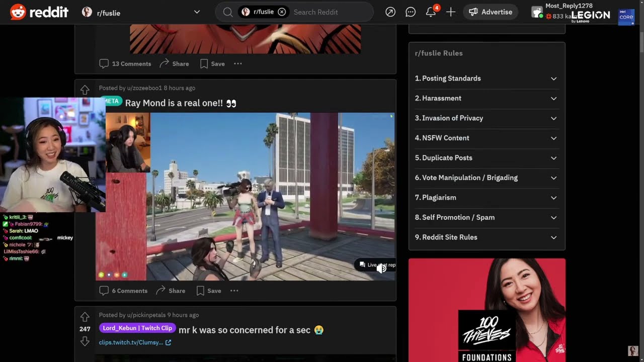Expand Posting Standards rule

coord(487,78)
